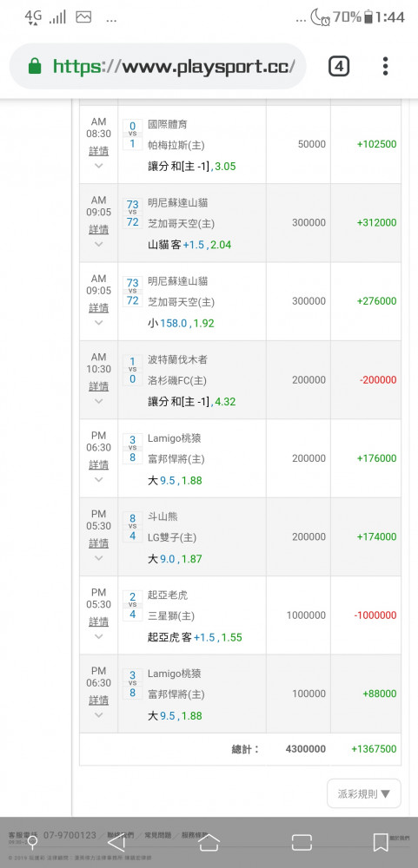The height and width of the screenshot is (868, 418).
Task: Expand chevron under PM 05:30 起亞老虎 row
Action: click(x=99, y=636)
